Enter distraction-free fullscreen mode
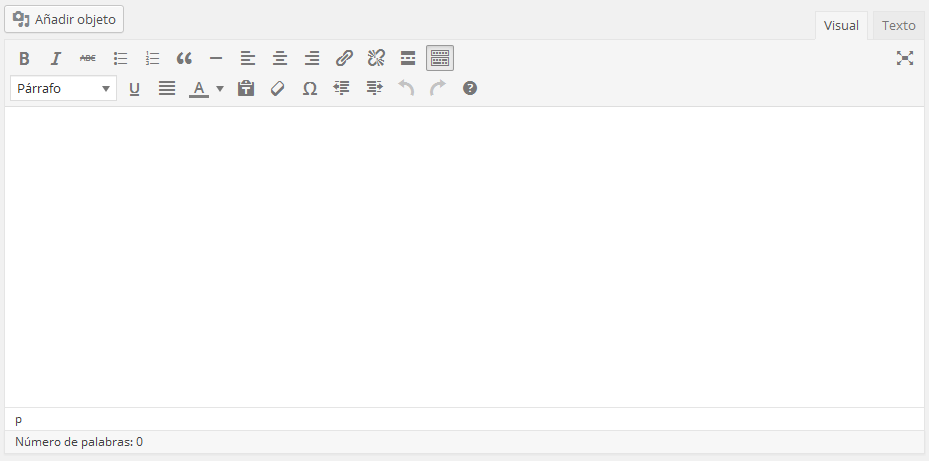The height and width of the screenshot is (461, 929). (x=905, y=58)
